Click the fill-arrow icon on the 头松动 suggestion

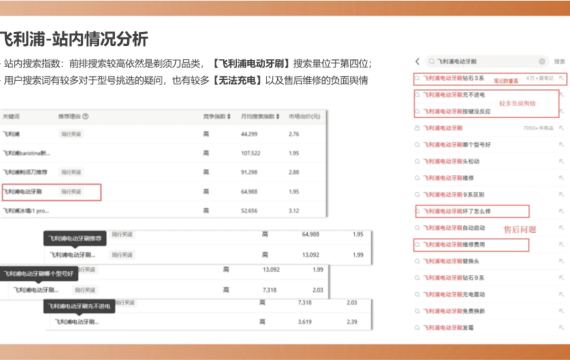[561, 161]
